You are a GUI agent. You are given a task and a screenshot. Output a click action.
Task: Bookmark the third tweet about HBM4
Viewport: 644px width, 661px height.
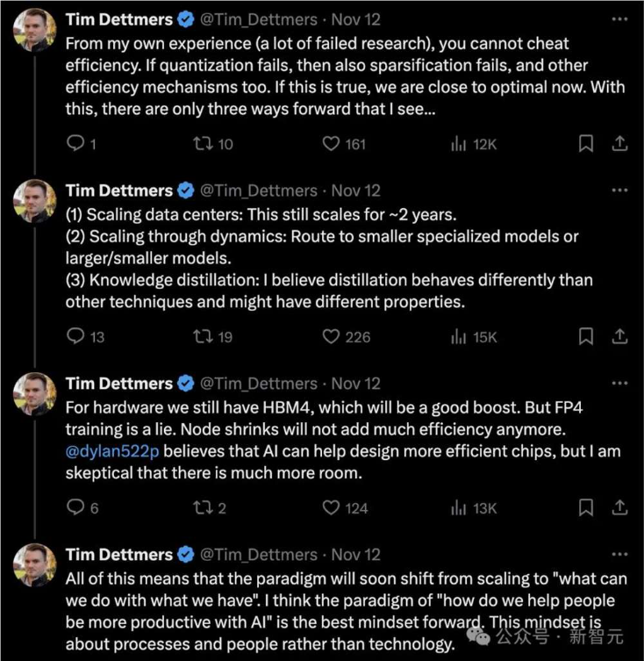tap(586, 507)
